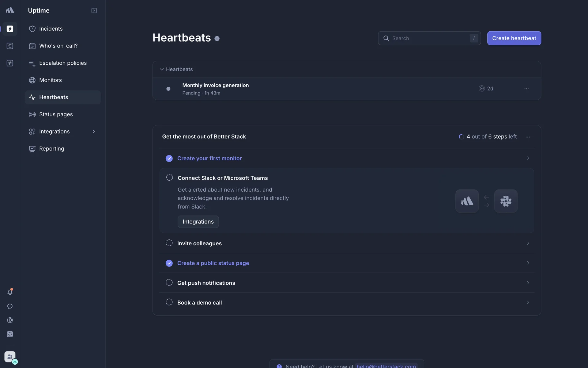Open more options for Monthly invoice generation
Image resolution: width=588 pixels, height=368 pixels.
tap(526, 89)
